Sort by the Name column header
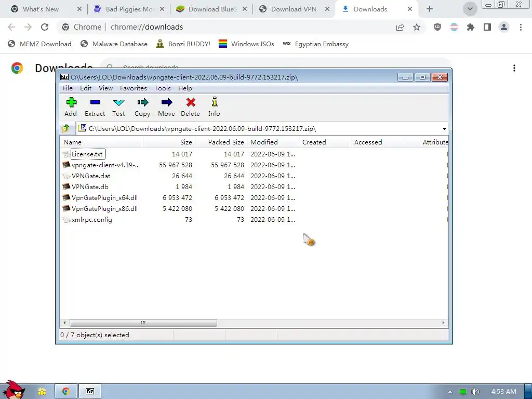The height and width of the screenshot is (399, 532). pos(102,142)
